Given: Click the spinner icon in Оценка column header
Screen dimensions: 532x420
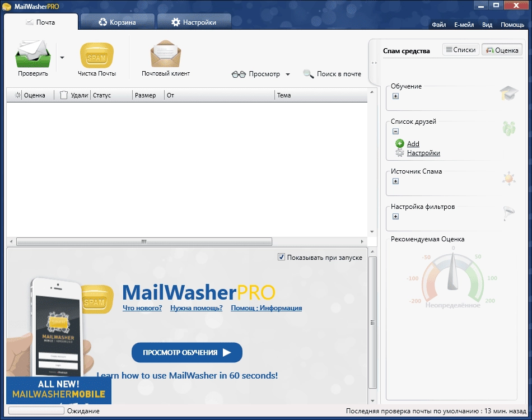Looking at the screenshot, I should 18,95.
